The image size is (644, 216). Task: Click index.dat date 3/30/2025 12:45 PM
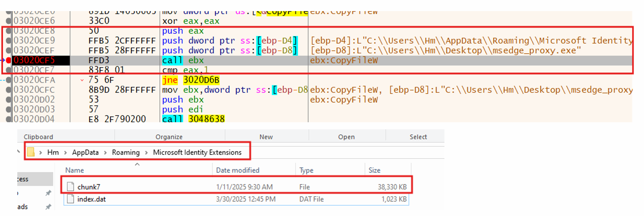tap(245, 199)
